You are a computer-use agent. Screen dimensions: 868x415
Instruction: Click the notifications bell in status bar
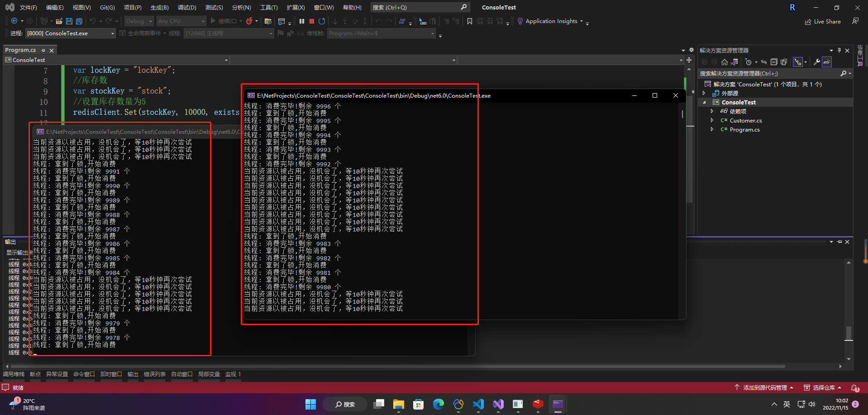tap(855, 387)
